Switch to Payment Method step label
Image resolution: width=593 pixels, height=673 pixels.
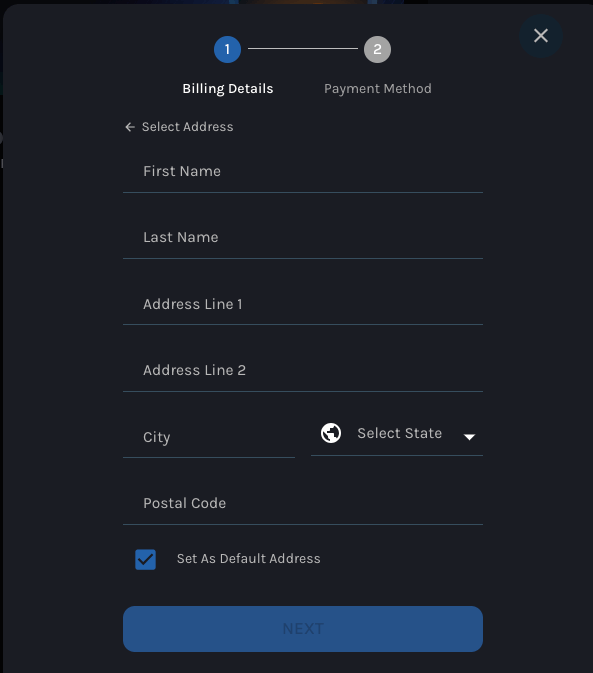click(x=378, y=89)
